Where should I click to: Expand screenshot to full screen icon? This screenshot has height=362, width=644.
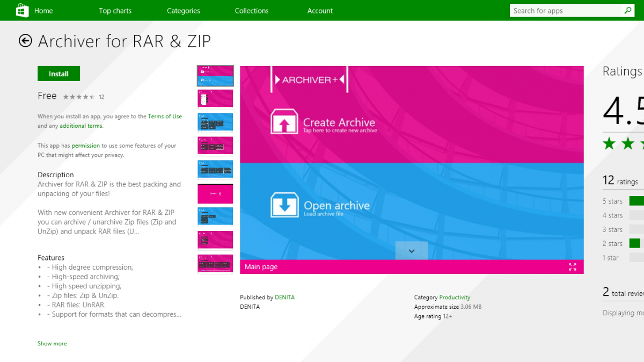[573, 267]
